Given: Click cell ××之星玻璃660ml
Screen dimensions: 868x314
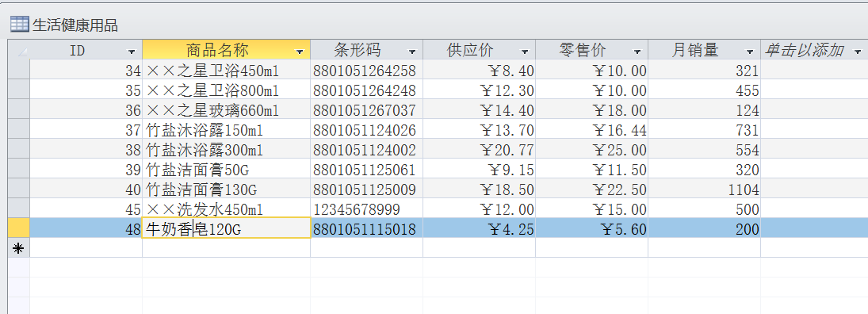Looking at the screenshot, I should (x=226, y=109).
